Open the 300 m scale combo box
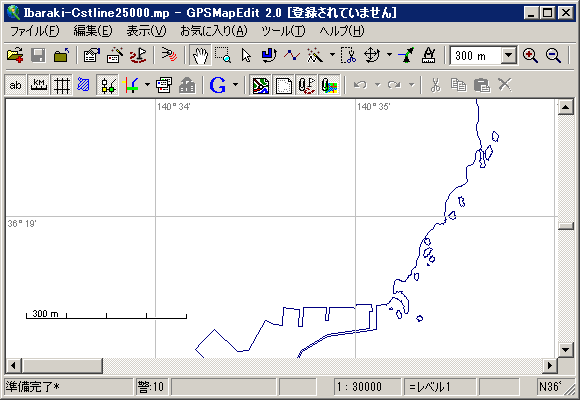This screenshot has height=400, width=580. (x=509, y=56)
